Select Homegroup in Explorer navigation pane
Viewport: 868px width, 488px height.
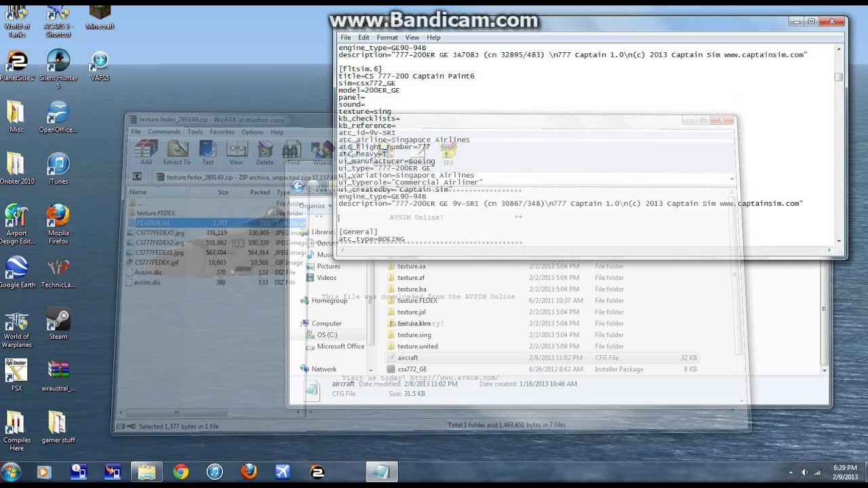[x=329, y=300]
